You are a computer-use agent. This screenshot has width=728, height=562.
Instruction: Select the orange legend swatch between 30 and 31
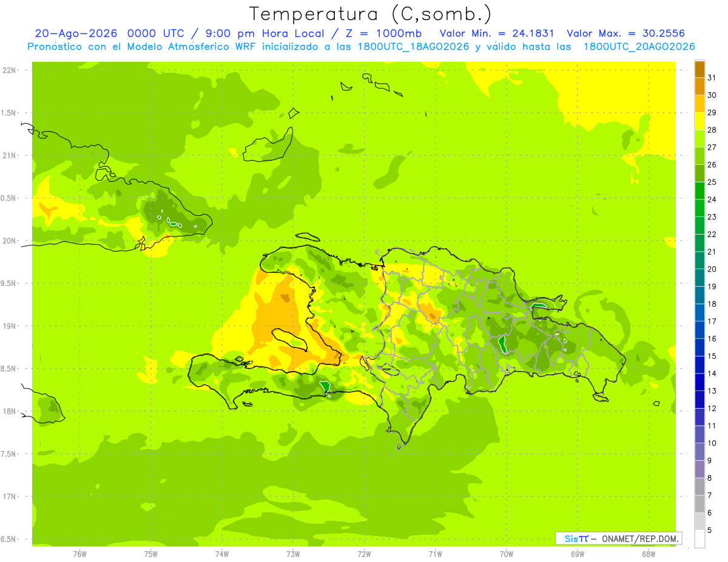[x=699, y=86]
